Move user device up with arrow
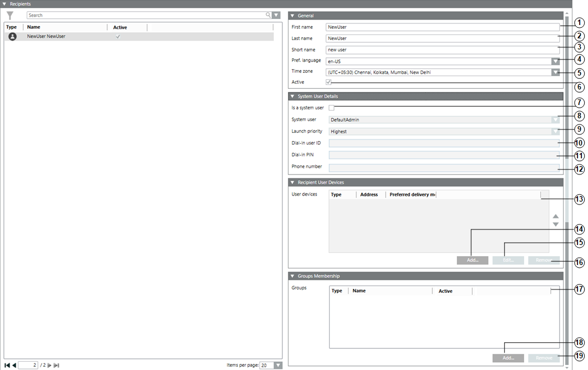Viewport: 588px width, 370px height. pyautogui.click(x=555, y=216)
